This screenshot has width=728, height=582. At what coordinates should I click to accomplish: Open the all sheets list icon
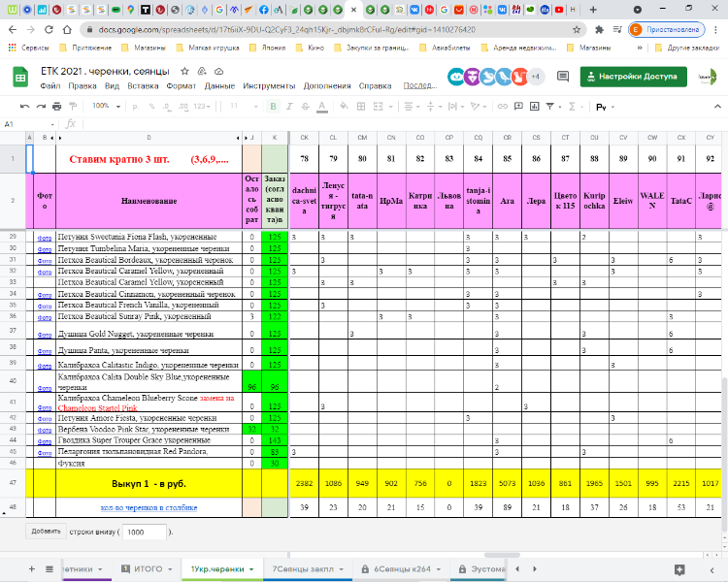[50, 568]
